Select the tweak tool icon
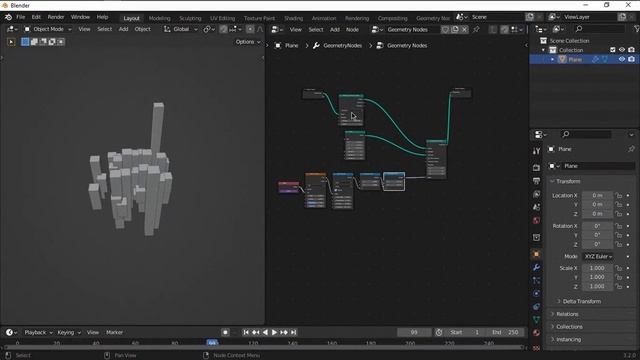 click(x=11, y=42)
